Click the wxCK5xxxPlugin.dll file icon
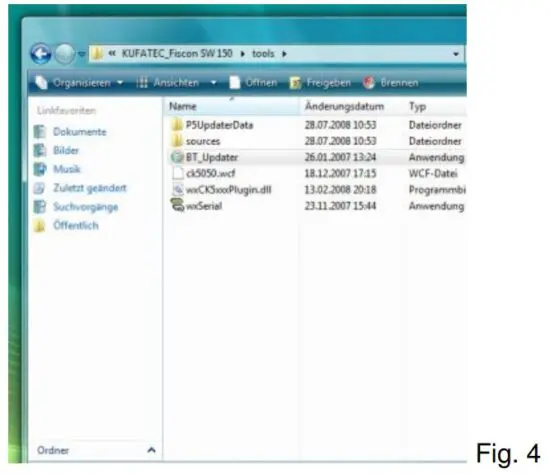Viewport: 550px width, 474px height. [178, 189]
